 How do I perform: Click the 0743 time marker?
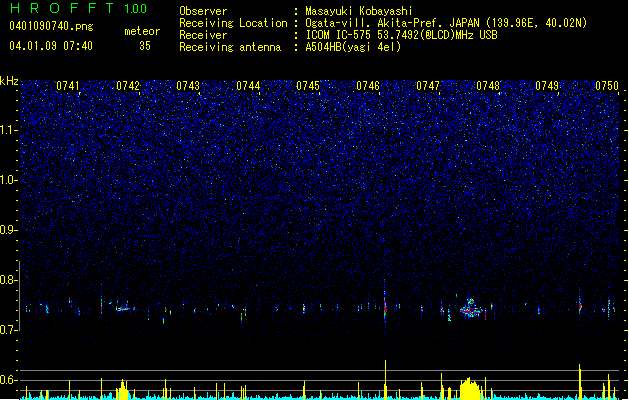(x=188, y=86)
